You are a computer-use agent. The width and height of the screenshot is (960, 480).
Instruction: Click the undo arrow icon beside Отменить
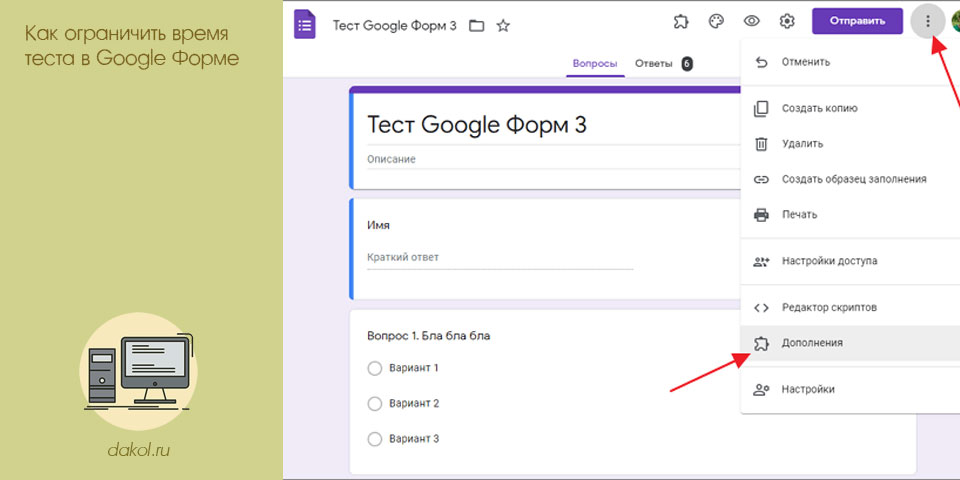761,62
